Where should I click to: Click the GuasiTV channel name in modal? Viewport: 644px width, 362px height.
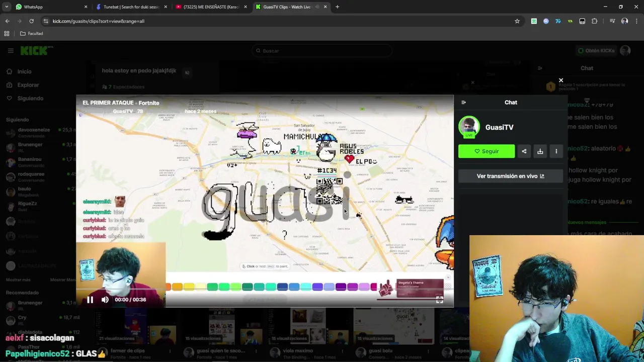pos(499,128)
